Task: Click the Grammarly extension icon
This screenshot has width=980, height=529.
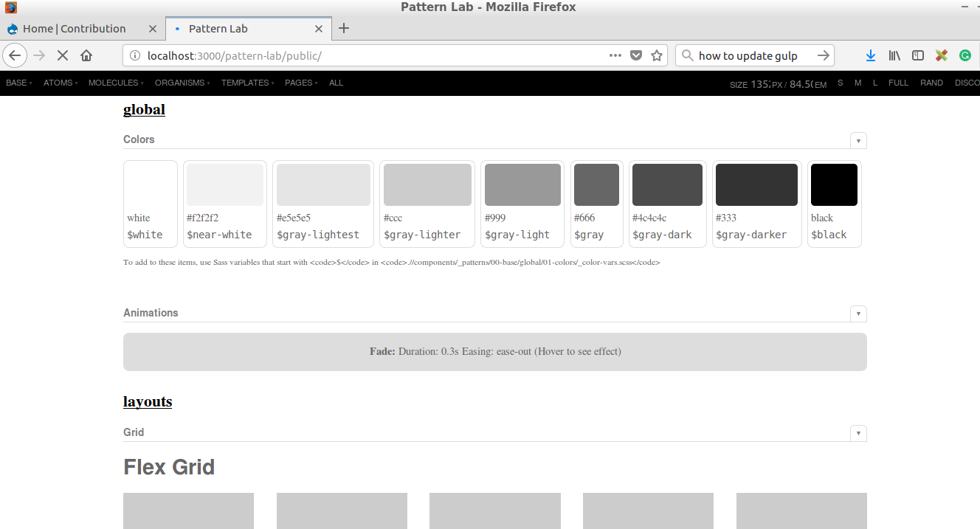Action: 965,55
